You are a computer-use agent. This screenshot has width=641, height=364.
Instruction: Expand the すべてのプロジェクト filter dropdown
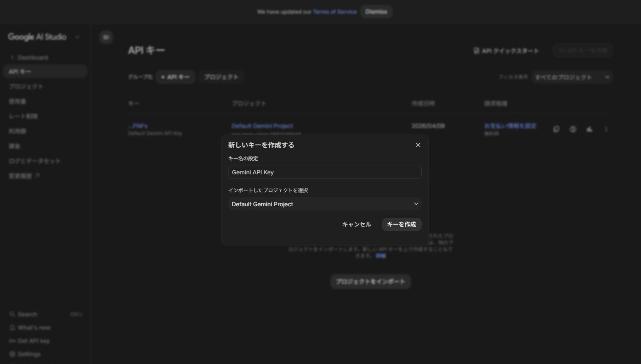pyautogui.click(x=572, y=77)
